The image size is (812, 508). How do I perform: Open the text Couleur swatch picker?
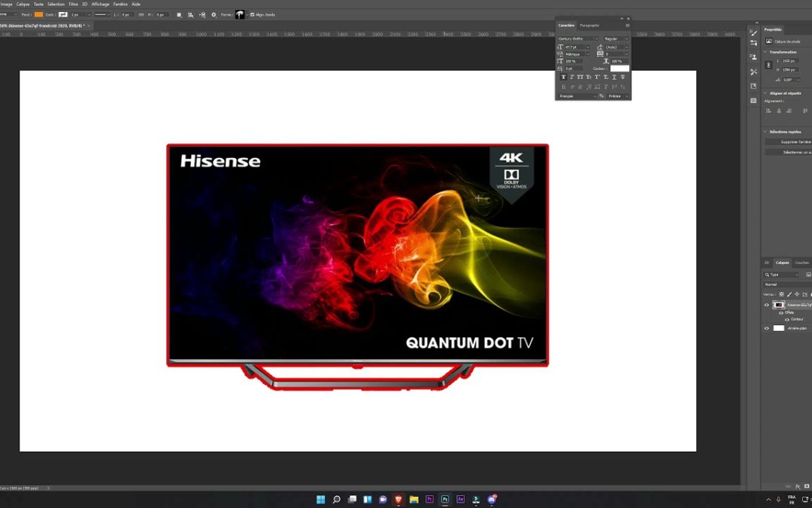point(620,68)
